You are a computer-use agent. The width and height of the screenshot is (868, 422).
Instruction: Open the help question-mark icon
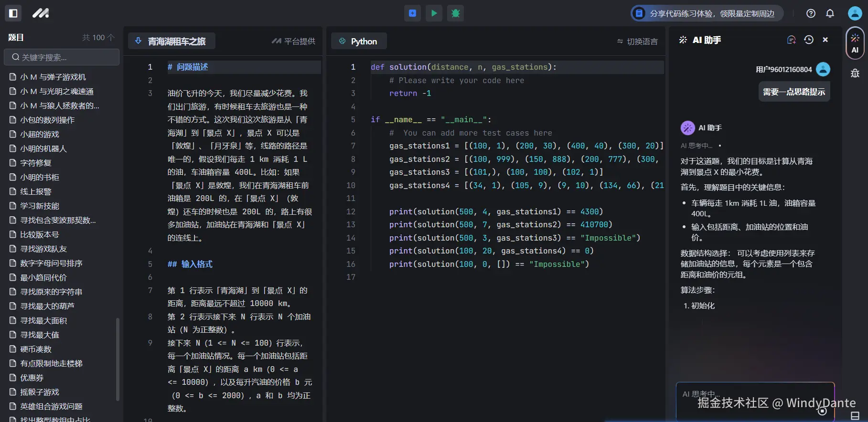811,13
